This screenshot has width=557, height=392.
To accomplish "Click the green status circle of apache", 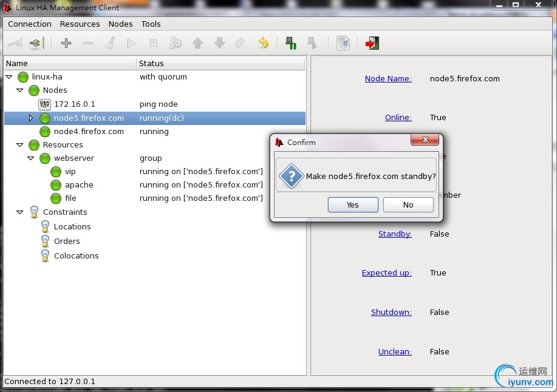I will 56,185.
